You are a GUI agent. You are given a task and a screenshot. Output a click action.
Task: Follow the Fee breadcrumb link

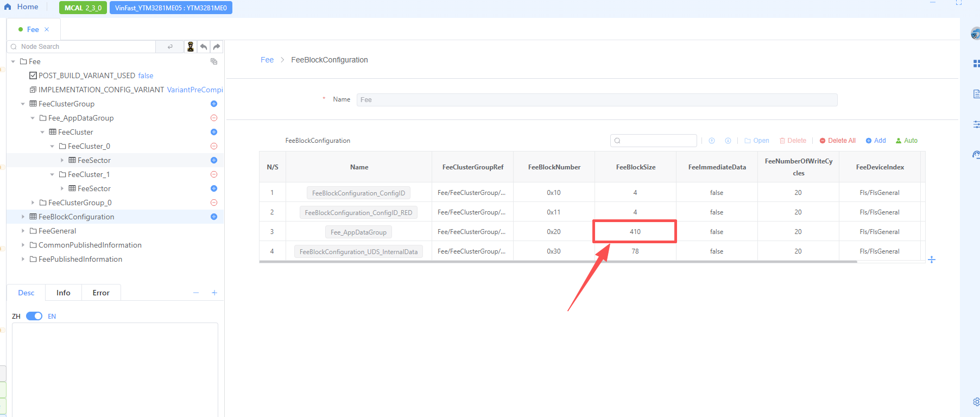click(x=267, y=60)
